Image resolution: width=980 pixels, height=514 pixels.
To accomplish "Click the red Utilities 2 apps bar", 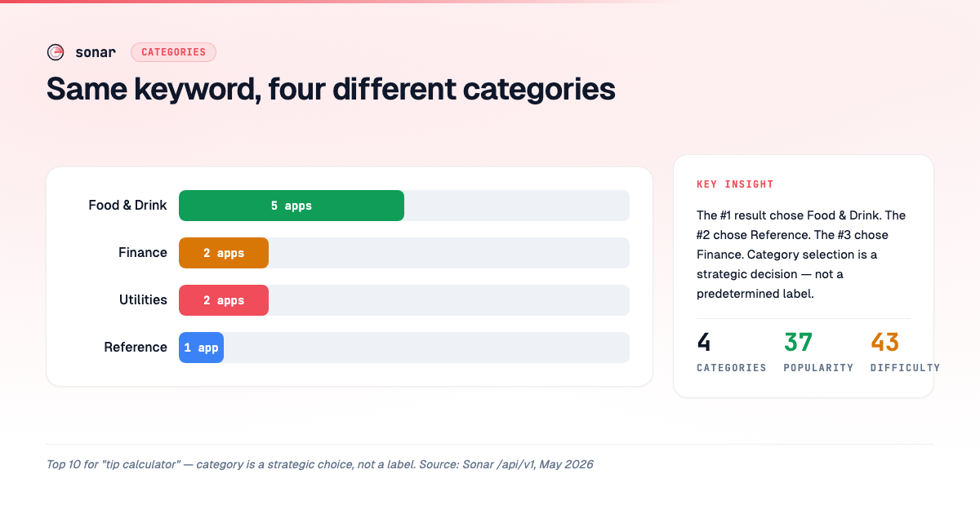I will [224, 300].
